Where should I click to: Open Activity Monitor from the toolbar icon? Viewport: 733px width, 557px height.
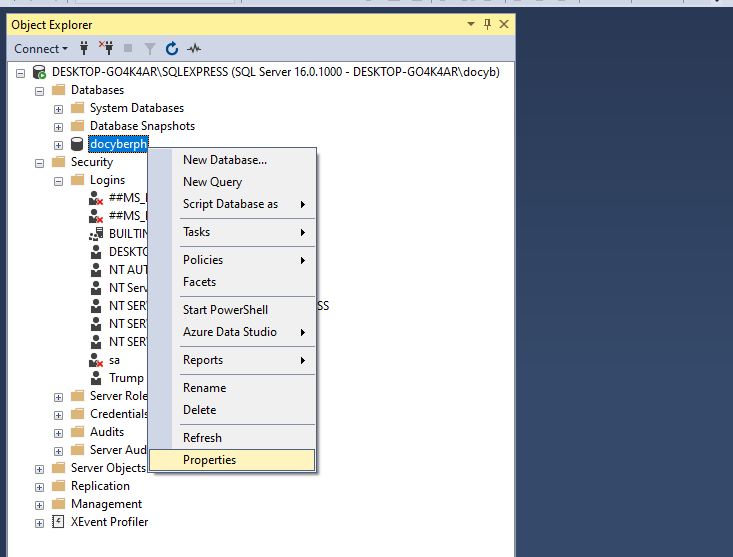pyautogui.click(x=194, y=48)
